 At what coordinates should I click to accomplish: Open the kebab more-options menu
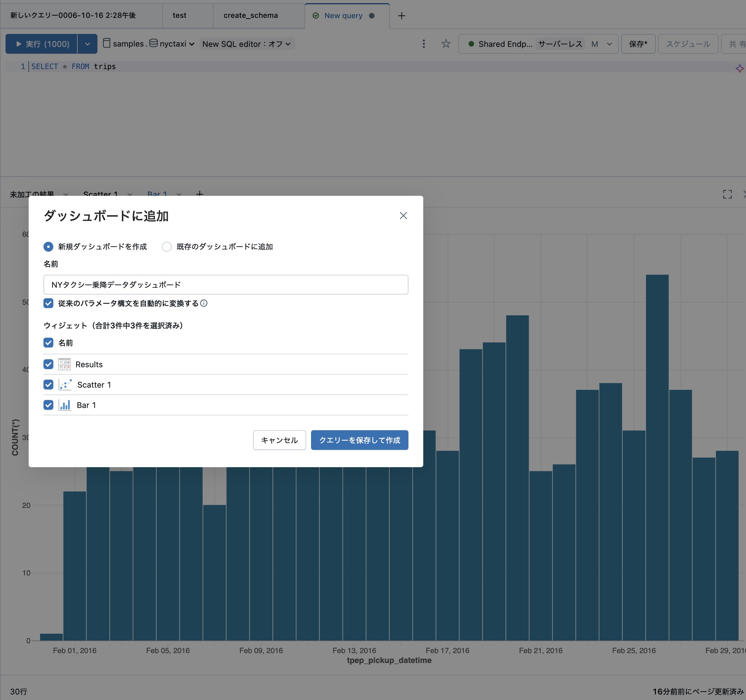click(x=424, y=44)
